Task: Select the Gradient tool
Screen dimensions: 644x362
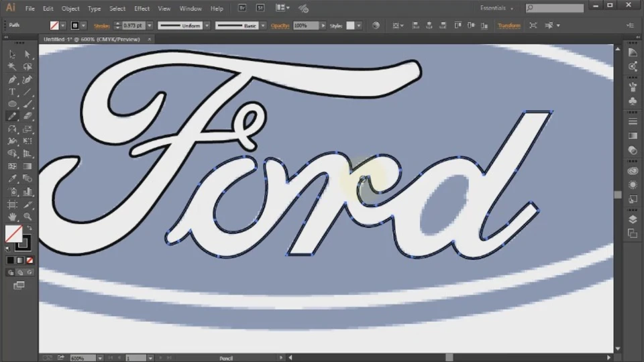Action: [28, 166]
